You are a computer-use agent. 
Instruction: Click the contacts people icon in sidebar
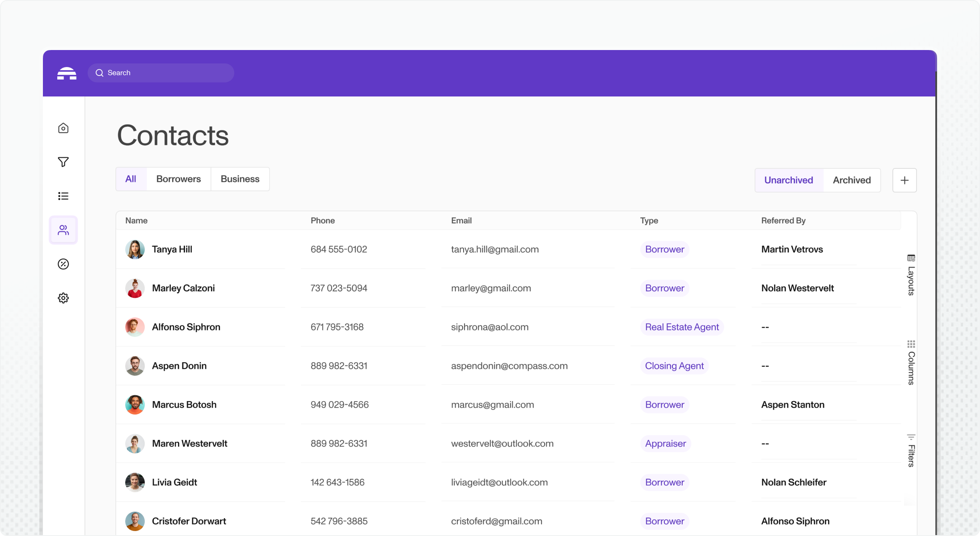coord(63,230)
